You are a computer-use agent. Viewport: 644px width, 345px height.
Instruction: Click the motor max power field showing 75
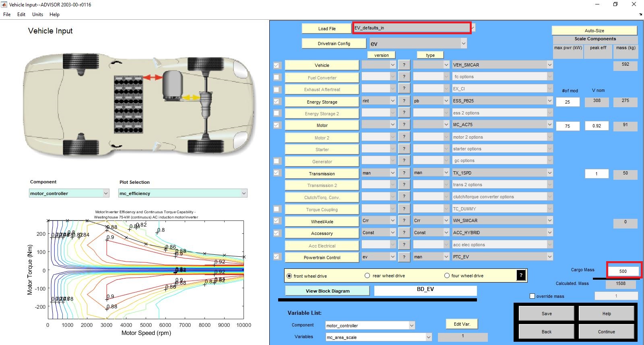click(568, 126)
